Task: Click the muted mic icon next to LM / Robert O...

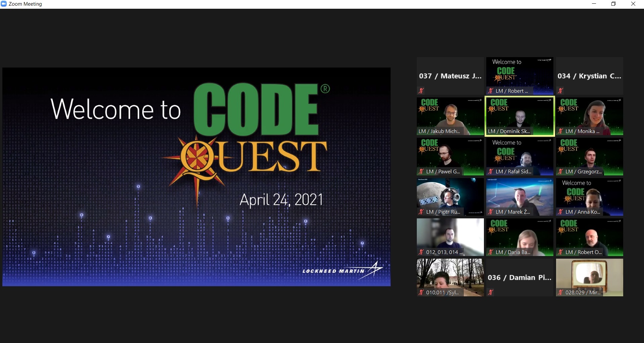Action: pyautogui.click(x=560, y=252)
